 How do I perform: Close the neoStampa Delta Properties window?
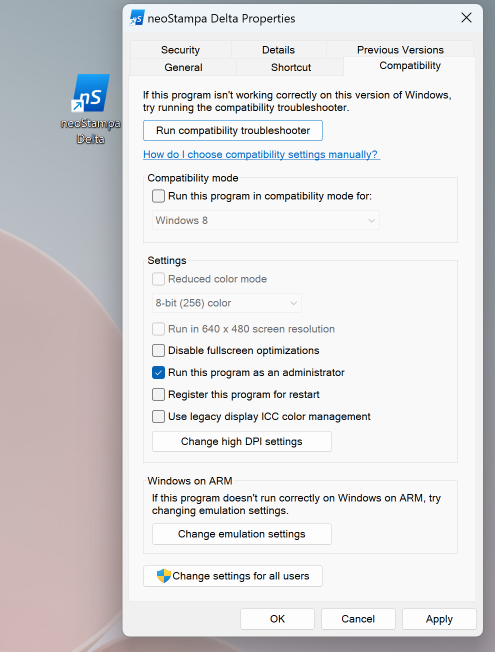(x=466, y=17)
